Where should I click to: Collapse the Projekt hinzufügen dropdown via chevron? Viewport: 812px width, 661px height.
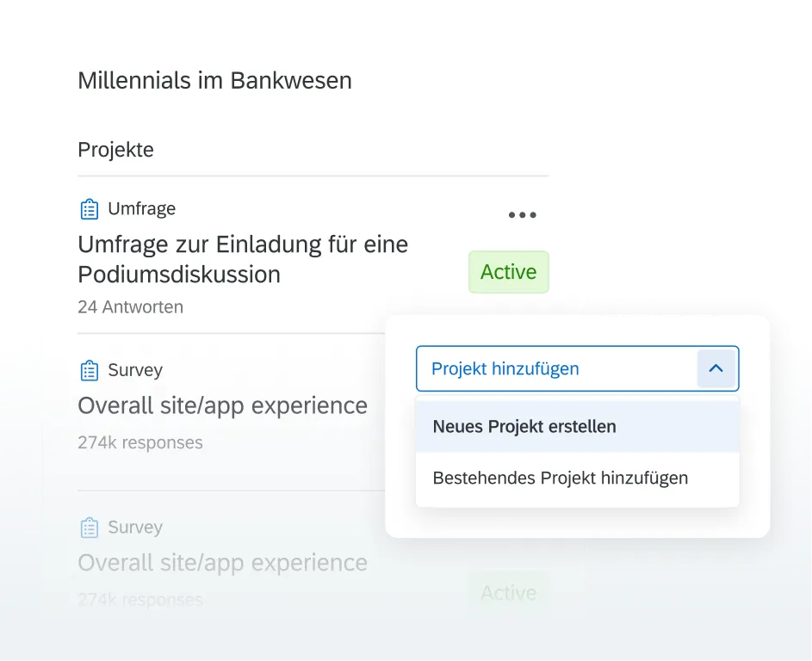716,368
